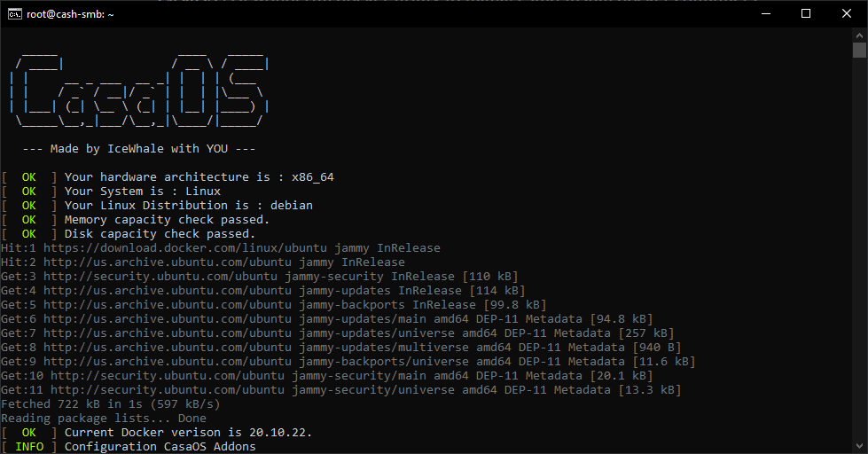Click the empty scrollbar track below the thumb
The image size is (868, 454).
coord(859,249)
